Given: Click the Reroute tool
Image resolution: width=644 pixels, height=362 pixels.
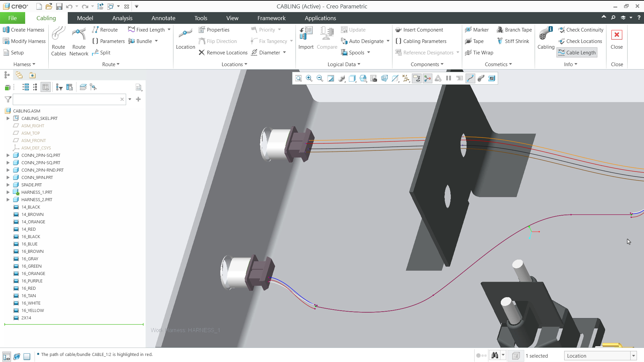Looking at the screenshot, I should tap(105, 30).
